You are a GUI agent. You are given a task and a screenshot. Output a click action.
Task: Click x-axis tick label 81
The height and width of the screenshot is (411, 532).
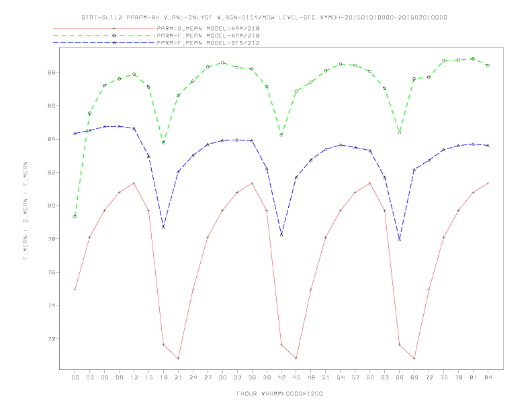click(474, 377)
